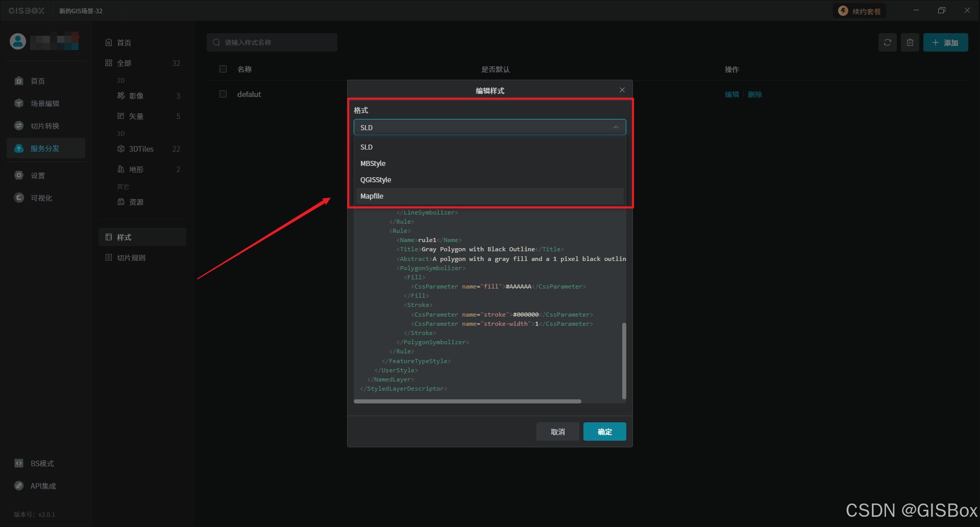Select the 地形 category

click(142, 169)
